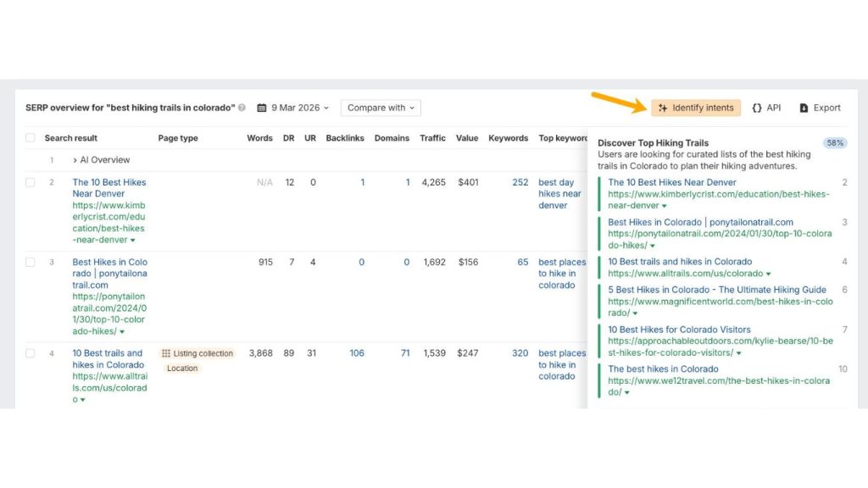Sort by the Traffic column header
Screen dimensions: 868x488
point(432,138)
